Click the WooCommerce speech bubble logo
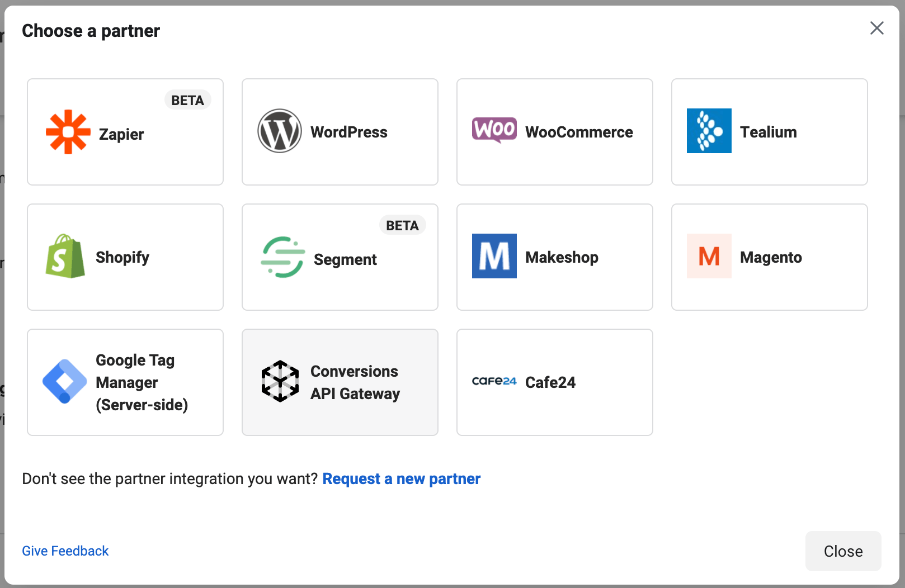This screenshot has width=905, height=588. pos(494,129)
